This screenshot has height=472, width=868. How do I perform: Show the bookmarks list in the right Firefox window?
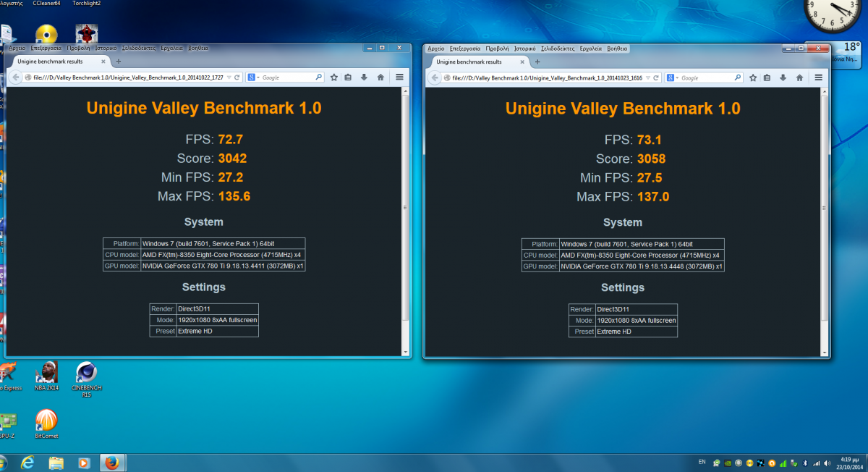point(767,77)
